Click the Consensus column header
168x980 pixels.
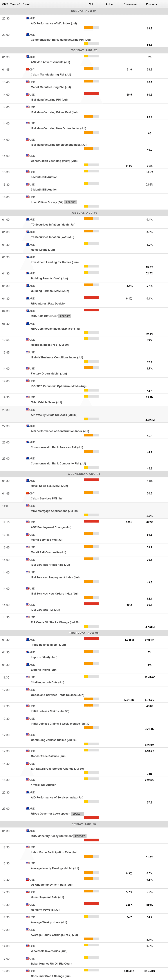(x=130, y=4)
